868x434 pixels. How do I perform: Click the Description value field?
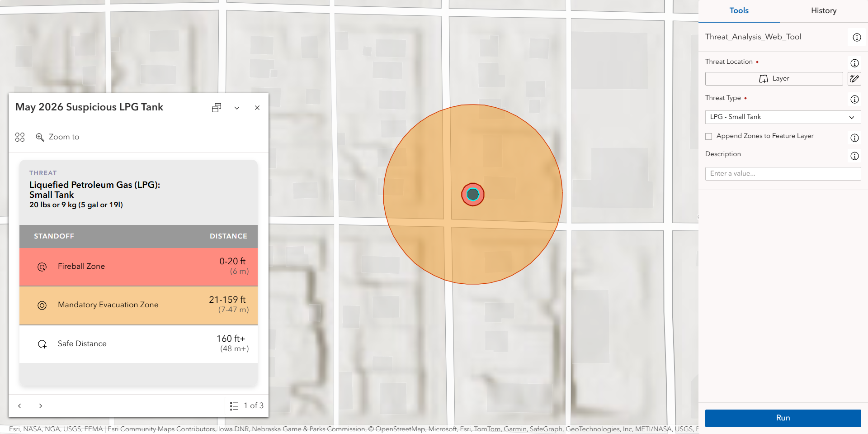(x=783, y=174)
